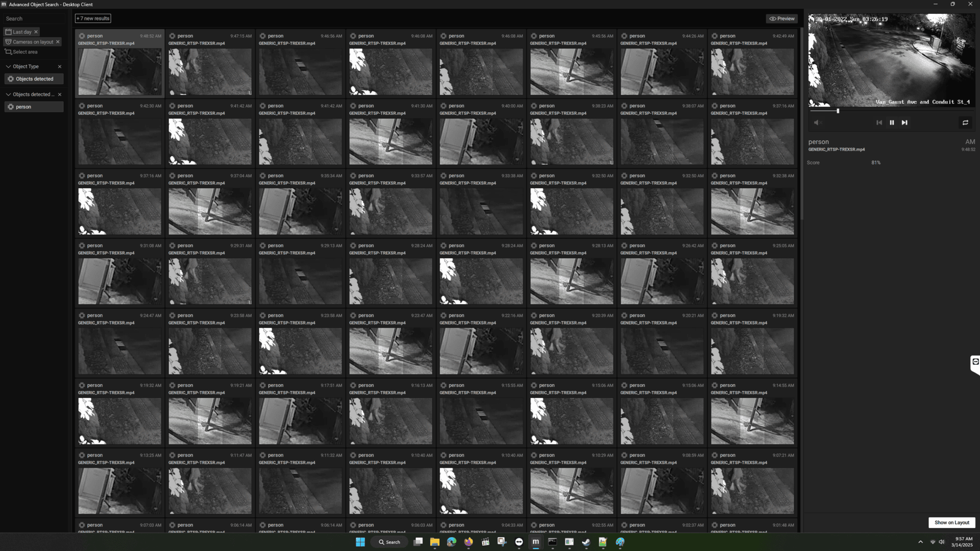The image size is (980, 551).
Task: Pause the preview video playback
Action: (892, 122)
